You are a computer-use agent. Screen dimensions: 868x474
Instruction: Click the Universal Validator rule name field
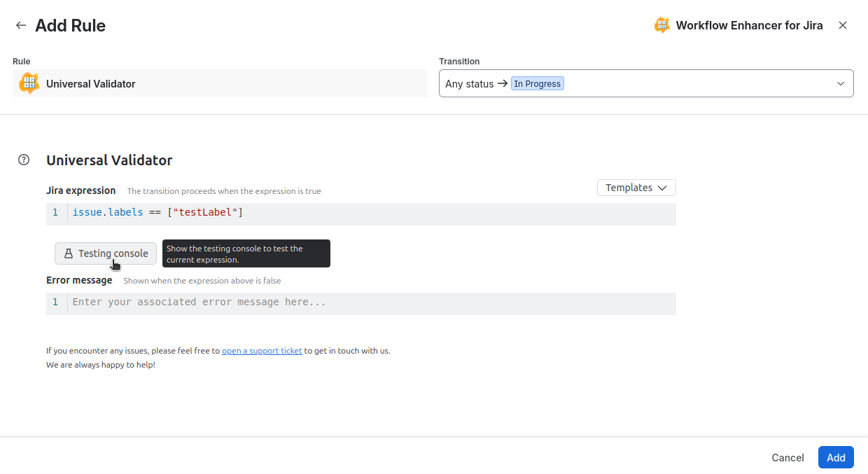pos(220,83)
